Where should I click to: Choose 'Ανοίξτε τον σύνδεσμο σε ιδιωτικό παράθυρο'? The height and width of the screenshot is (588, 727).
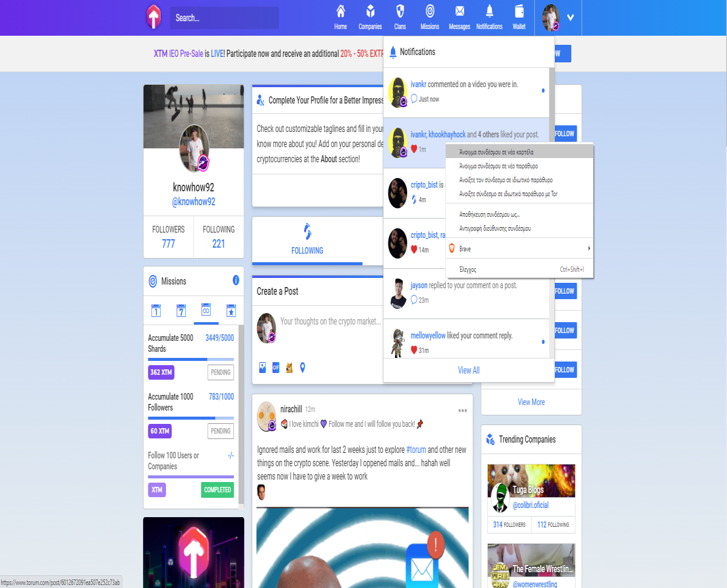[519, 180]
